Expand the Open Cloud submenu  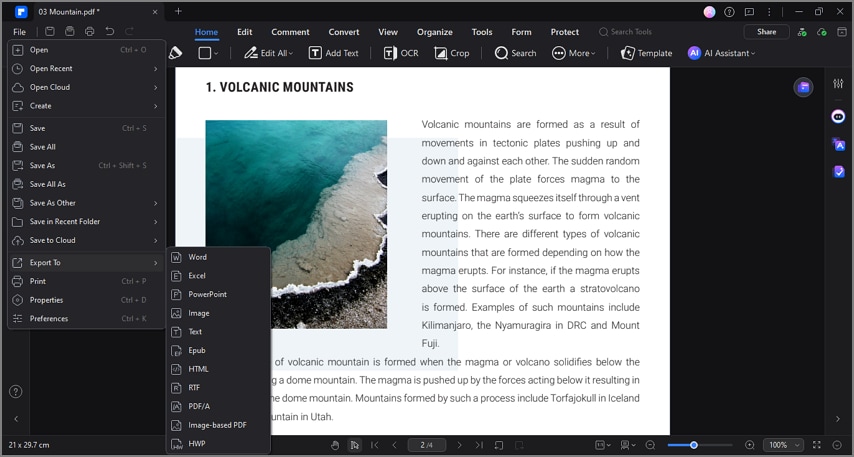point(86,87)
